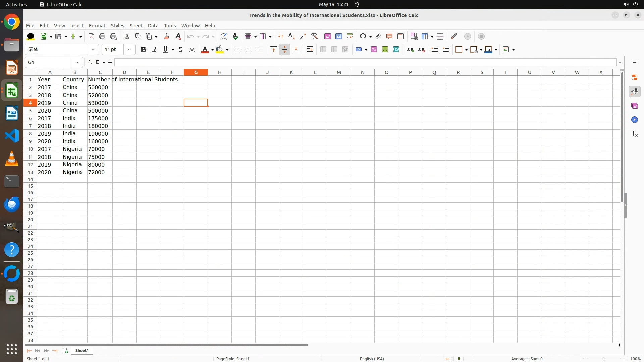Expand the font name dropdown

point(93,50)
